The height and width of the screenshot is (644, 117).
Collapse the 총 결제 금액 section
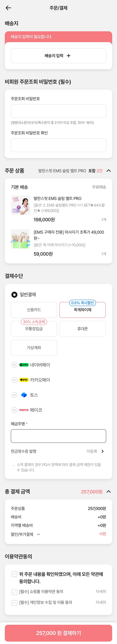click(108, 491)
